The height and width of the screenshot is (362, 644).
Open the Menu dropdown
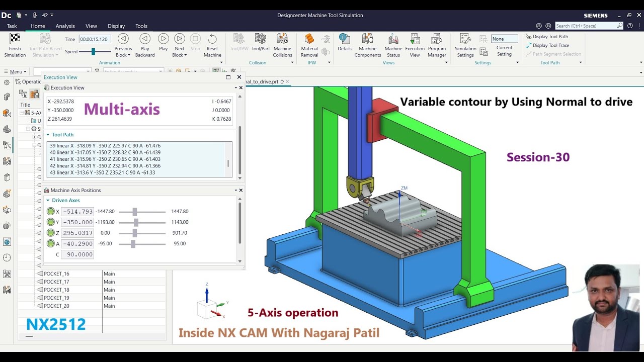[15, 72]
